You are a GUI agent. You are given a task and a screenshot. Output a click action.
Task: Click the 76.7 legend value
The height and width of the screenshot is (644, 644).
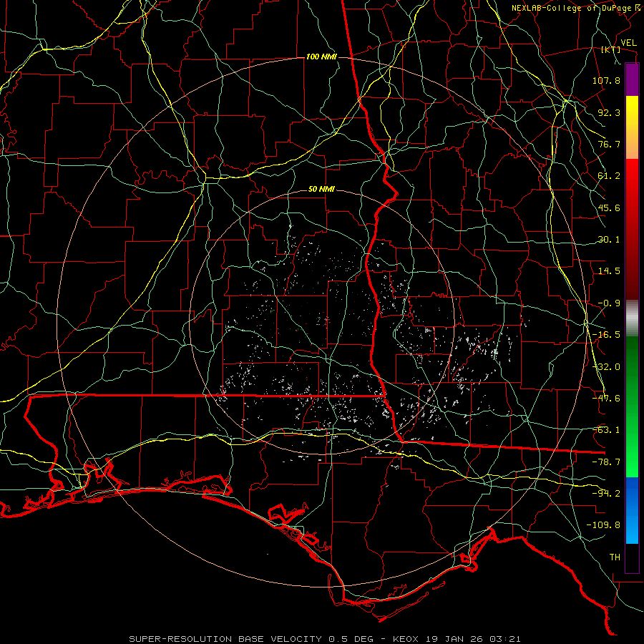609,144
